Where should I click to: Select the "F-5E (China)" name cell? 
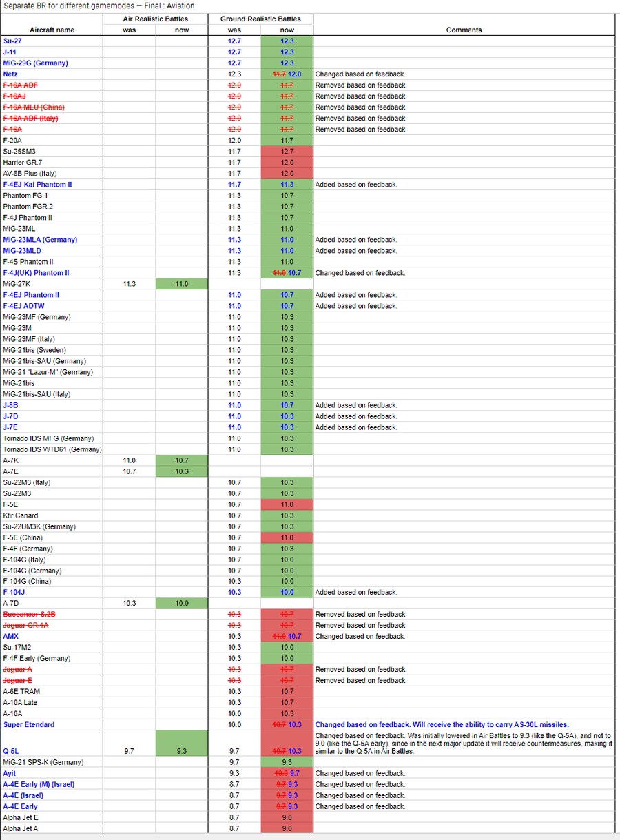(x=52, y=537)
